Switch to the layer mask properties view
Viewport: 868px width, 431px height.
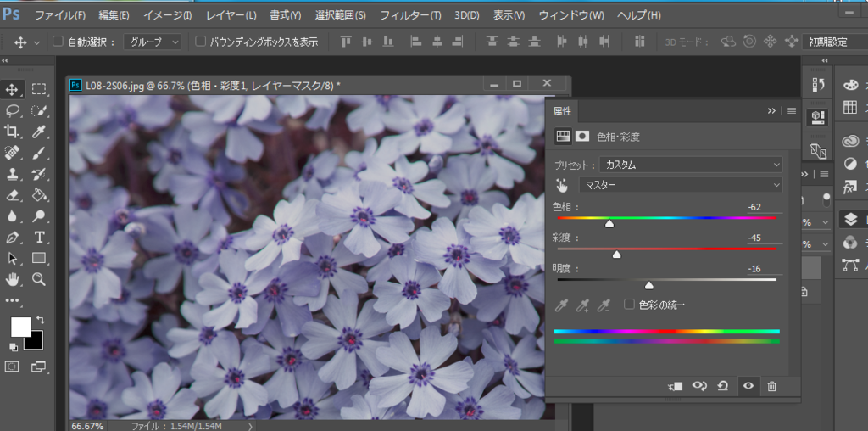point(581,137)
